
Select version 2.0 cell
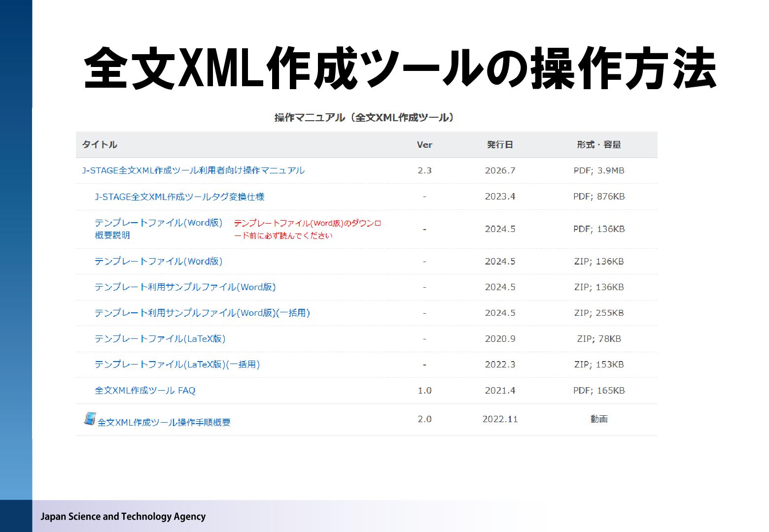(x=424, y=419)
